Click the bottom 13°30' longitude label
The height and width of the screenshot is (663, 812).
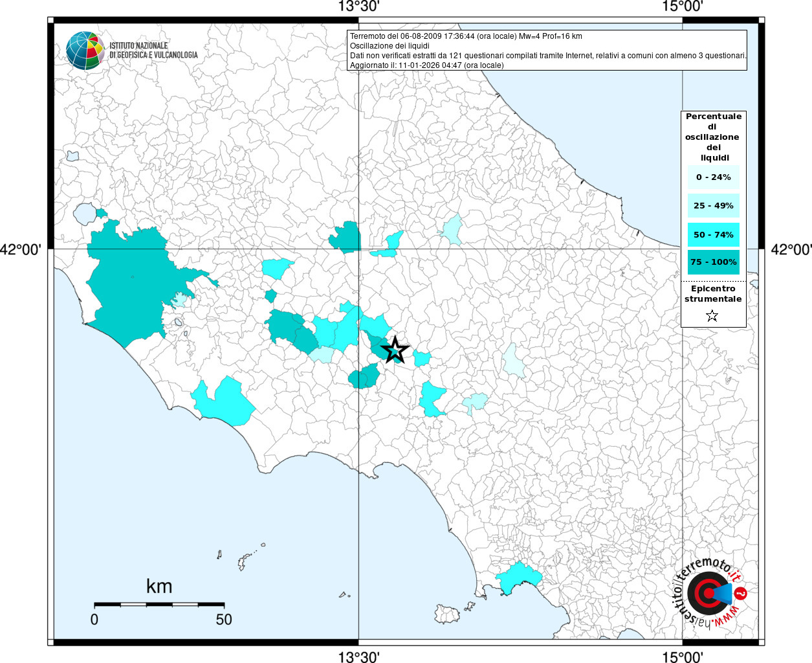coord(358,657)
